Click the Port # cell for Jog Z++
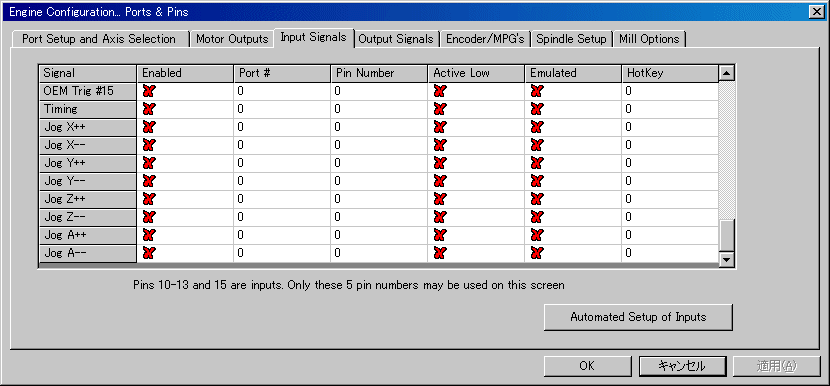The height and width of the screenshot is (386, 830). [x=282, y=199]
